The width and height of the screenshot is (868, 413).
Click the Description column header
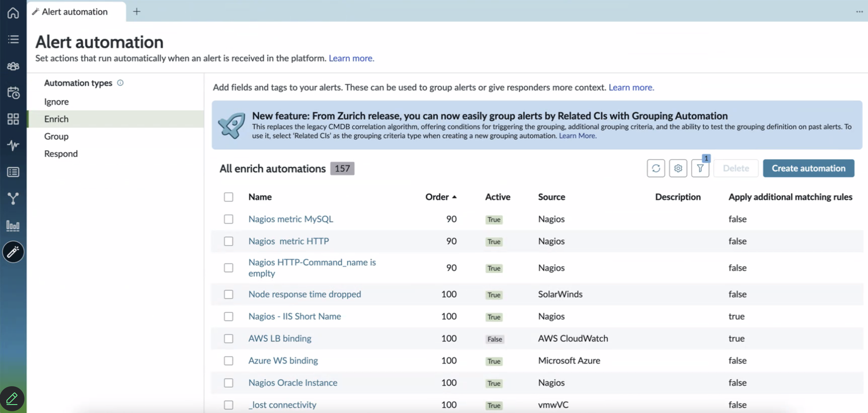click(678, 197)
